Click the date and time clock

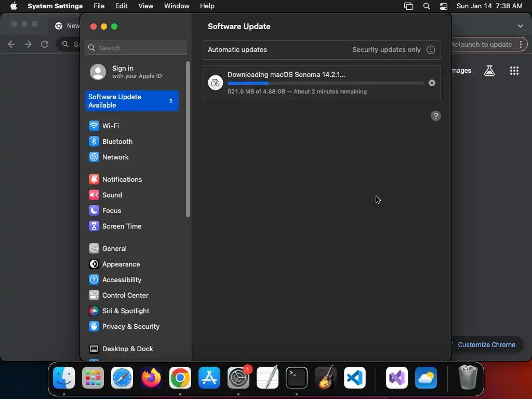click(x=489, y=6)
